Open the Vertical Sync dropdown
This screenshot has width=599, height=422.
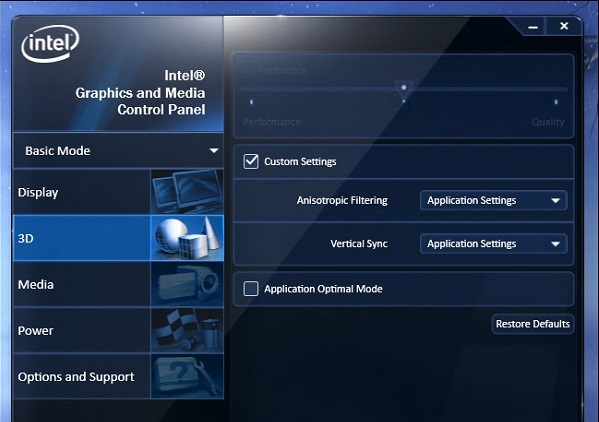click(x=494, y=244)
